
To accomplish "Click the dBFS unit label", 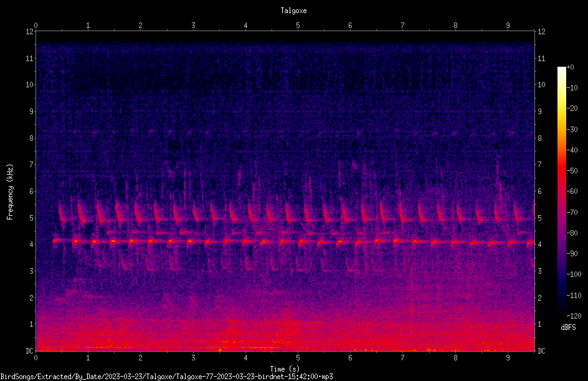I will [x=568, y=327].
